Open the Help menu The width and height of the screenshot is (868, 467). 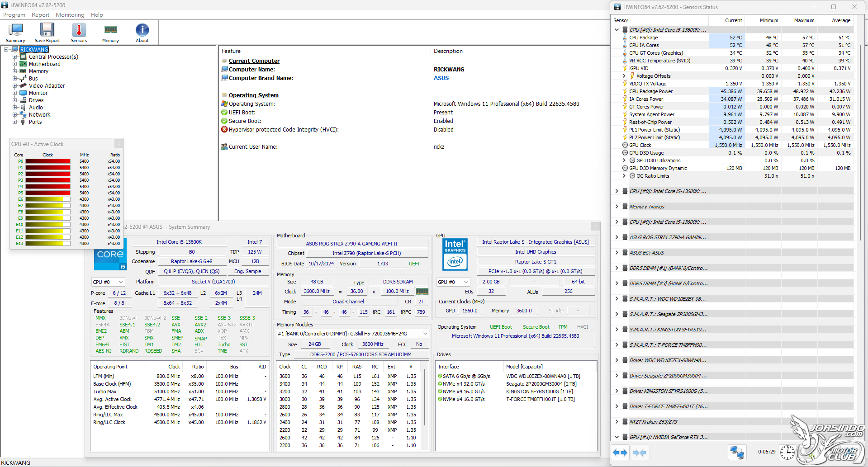(x=97, y=15)
